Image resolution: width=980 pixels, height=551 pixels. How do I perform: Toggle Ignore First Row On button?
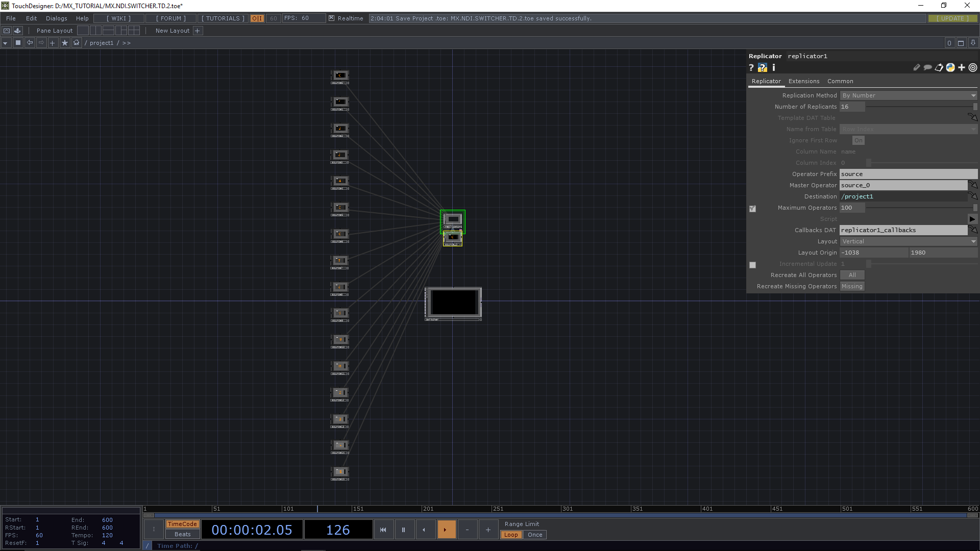click(x=859, y=140)
